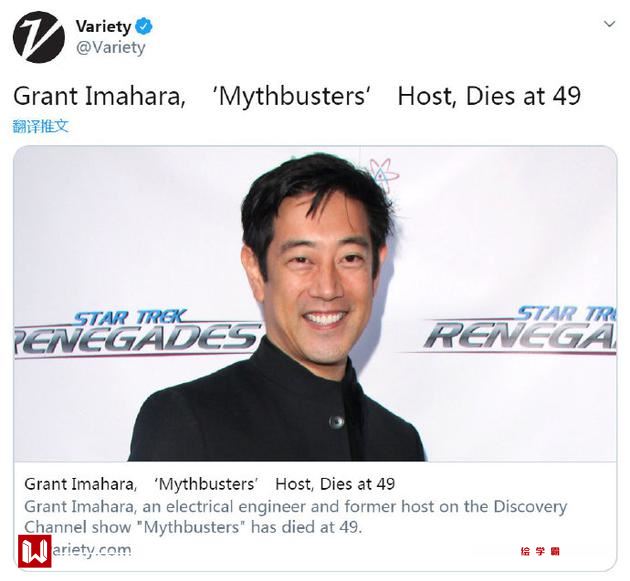The image size is (630, 581).
Task: Click the main tweet text 'Dies at 49'
Action: point(524,96)
